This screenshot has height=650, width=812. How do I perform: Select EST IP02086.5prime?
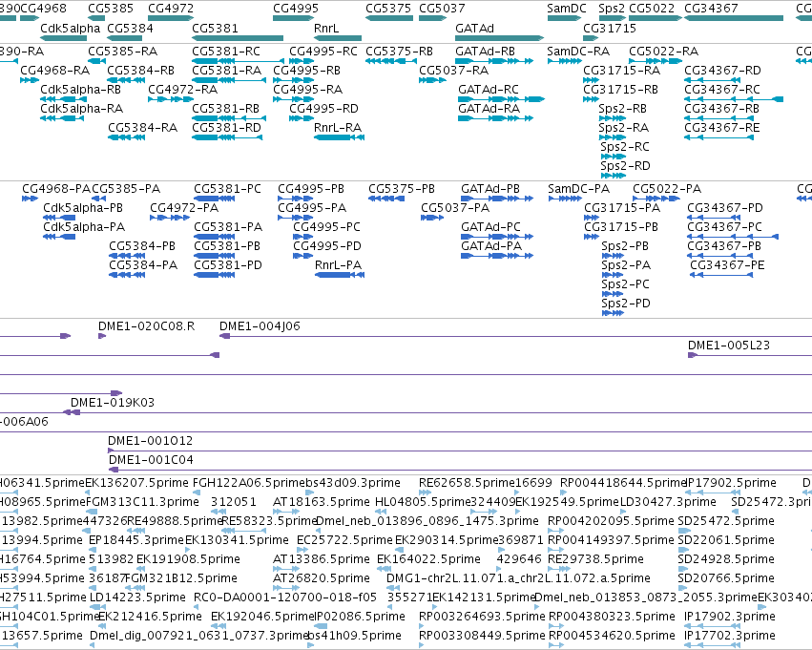point(360,617)
